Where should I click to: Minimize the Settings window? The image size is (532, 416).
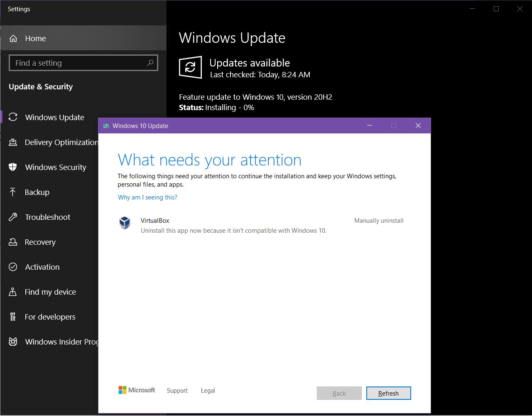472,9
